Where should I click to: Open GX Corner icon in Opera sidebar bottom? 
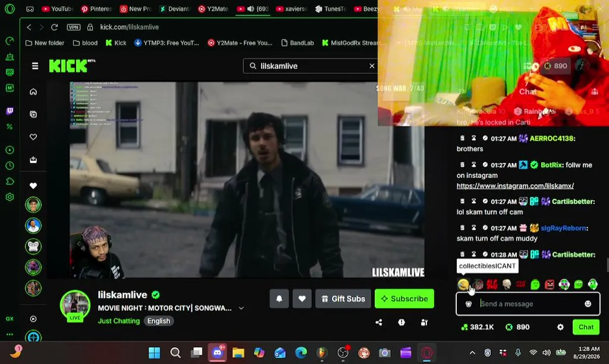pyautogui.click(x=10, y=318)
